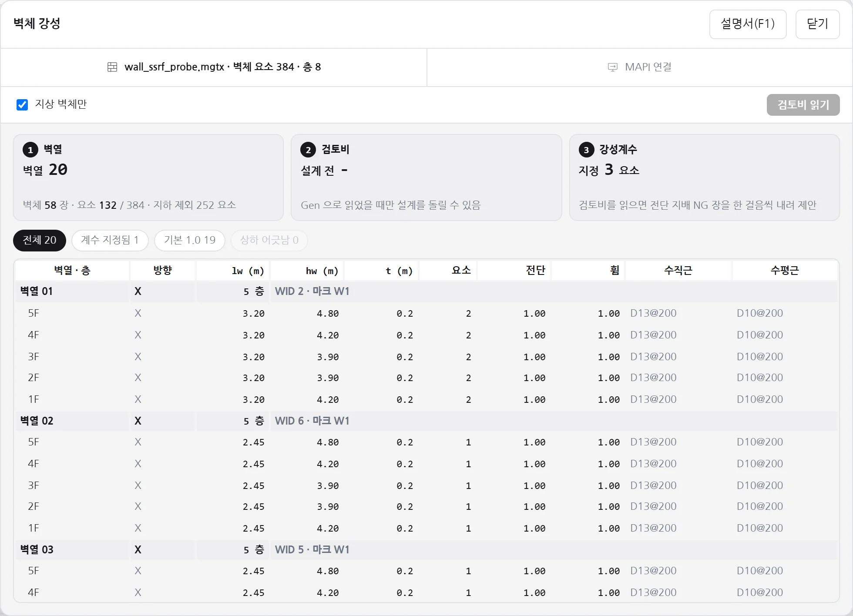
Task: Click the 전단 column header
Action: [x=514, y=271]
